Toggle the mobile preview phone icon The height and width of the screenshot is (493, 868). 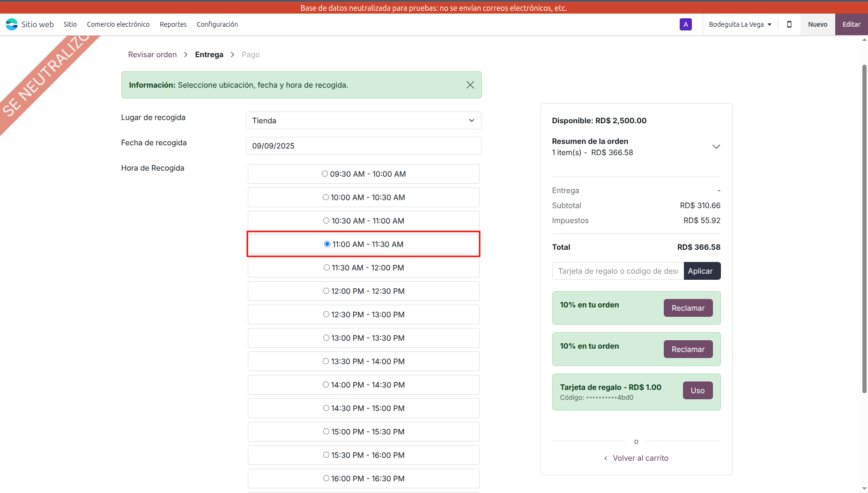789,24
